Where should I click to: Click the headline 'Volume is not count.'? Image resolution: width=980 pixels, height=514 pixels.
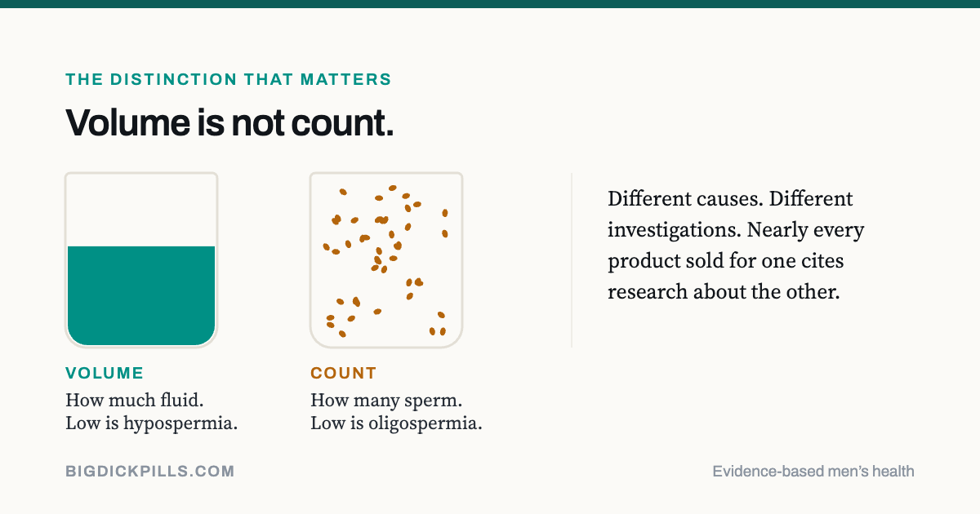coord(229,122)
